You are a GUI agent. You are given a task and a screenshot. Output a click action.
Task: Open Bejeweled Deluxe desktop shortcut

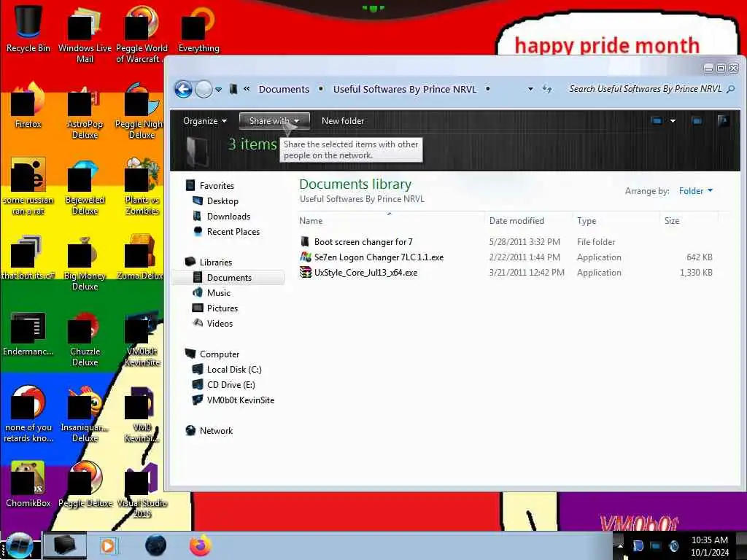(x=85, y=187)
